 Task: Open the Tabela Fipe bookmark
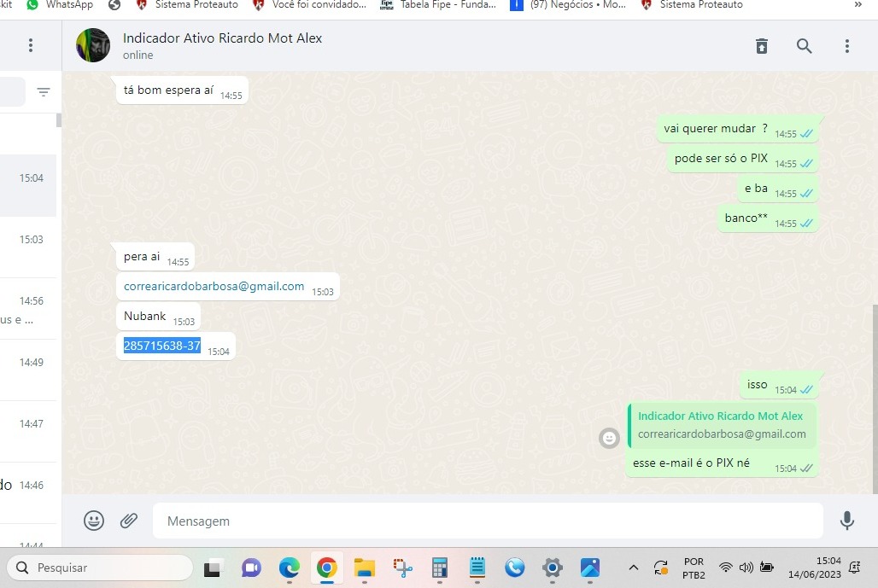pyautogui.click(x=439, y=5)
